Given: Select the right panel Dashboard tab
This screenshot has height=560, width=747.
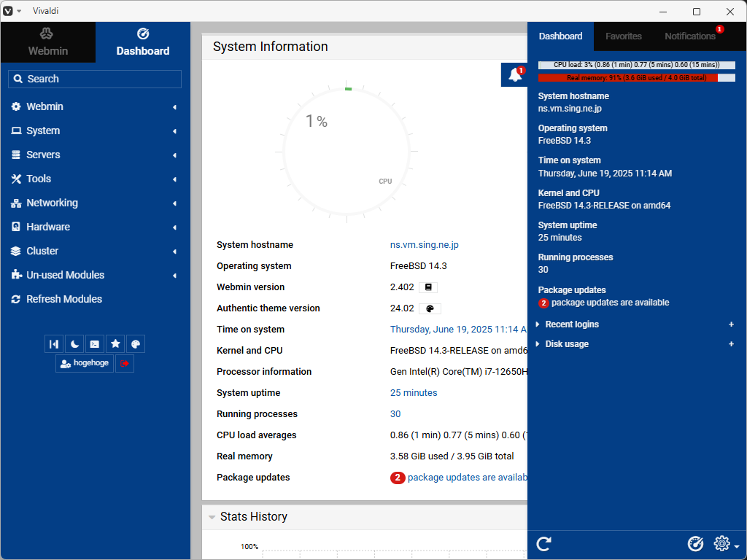Looking at the screenshot, I should coord(561,36).
